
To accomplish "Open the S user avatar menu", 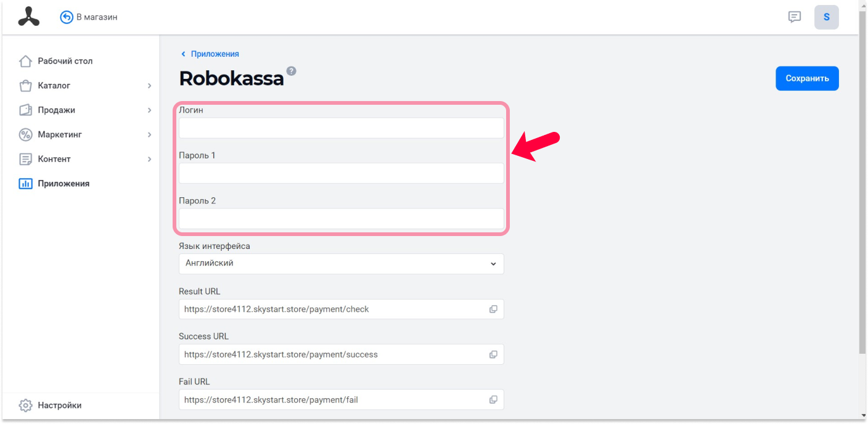I will [826, 17].
